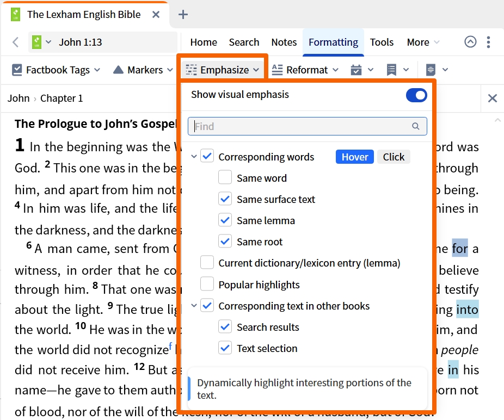504x420 pixels.
Task: Select the Hover mode button
Action: coord(354,157)
